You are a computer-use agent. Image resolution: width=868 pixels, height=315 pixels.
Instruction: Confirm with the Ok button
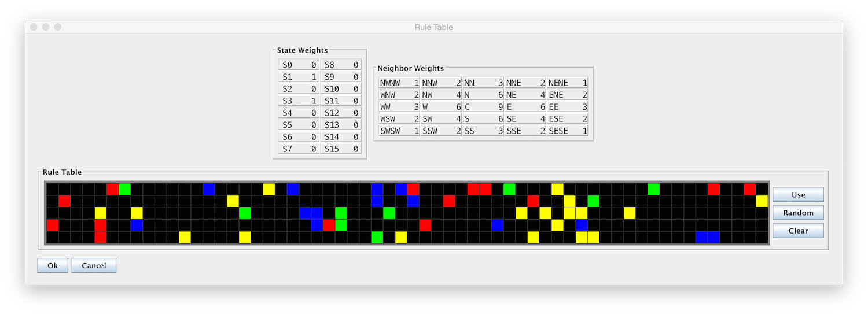pyautogui.click(x=53, y=265)
